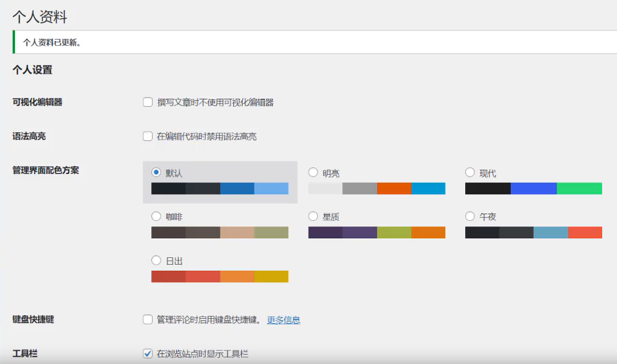The width and height of the screenshot is (617, 364).
Task: Click the 咖啡 scheme label text
Action: pos(174,217)
